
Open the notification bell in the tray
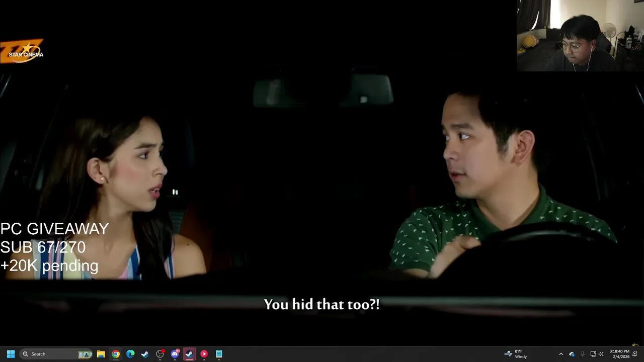pyautogui.click(x=635, y=354)
